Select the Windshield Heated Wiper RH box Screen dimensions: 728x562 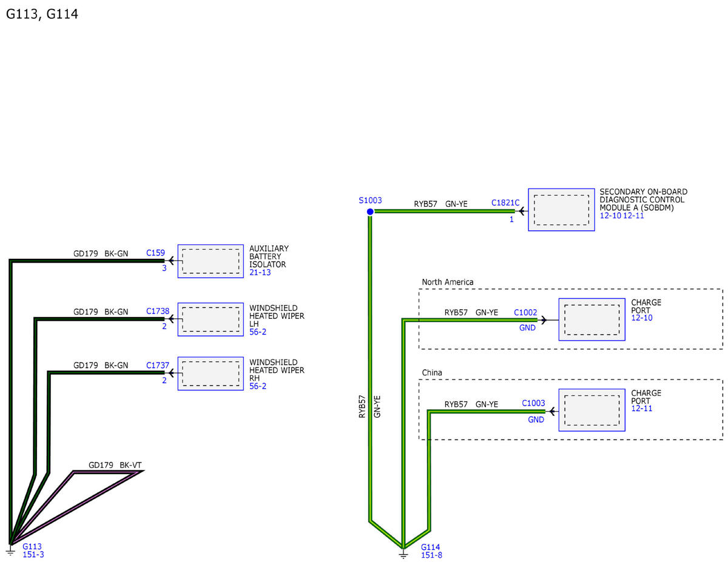[x=210, y=373]
